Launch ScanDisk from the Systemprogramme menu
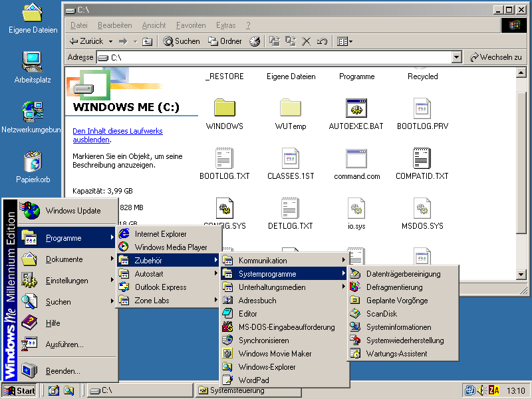The image size is (532, 399). [x=381, y=314]
